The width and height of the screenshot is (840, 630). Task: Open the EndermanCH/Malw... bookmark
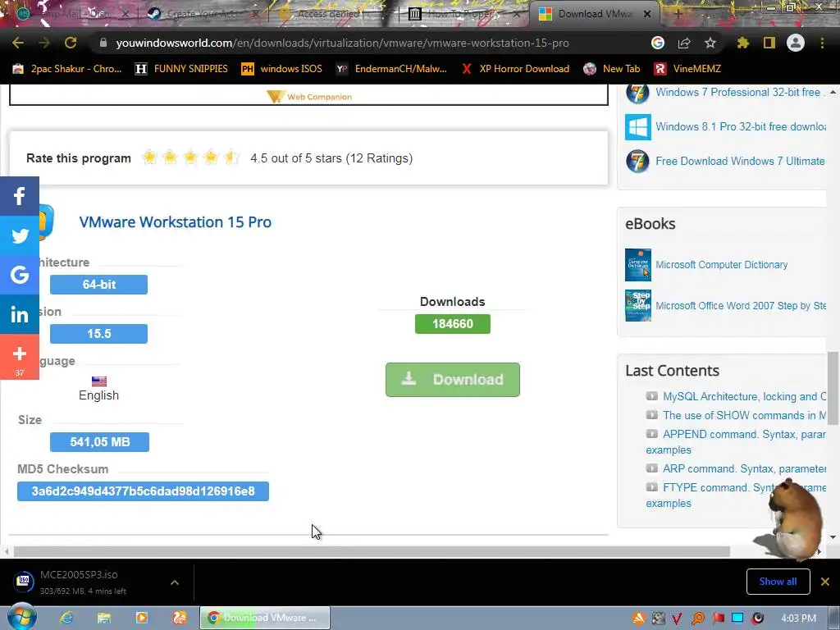[x=391, y=69]
